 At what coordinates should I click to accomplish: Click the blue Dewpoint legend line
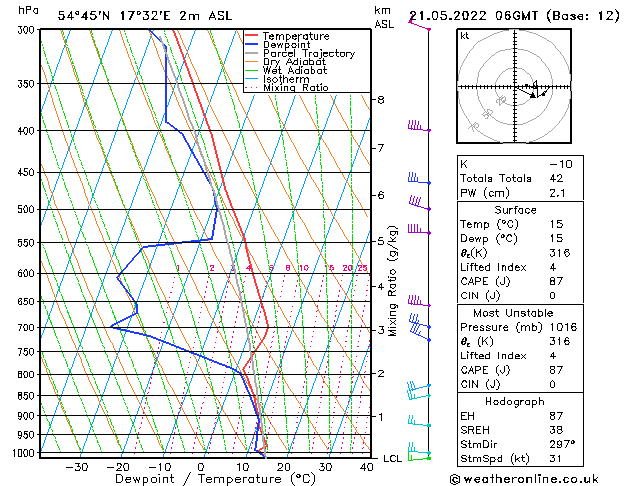coord(251,45)
